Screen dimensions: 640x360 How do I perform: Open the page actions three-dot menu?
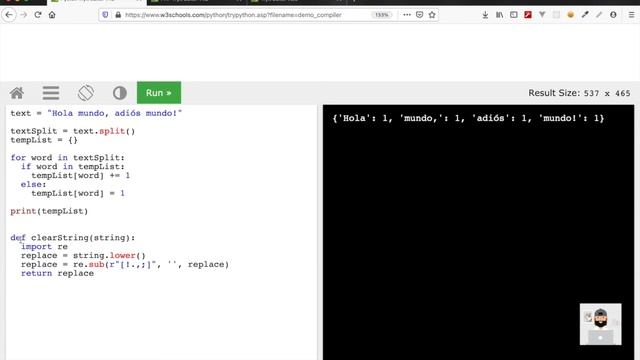(x=407, y=15)
